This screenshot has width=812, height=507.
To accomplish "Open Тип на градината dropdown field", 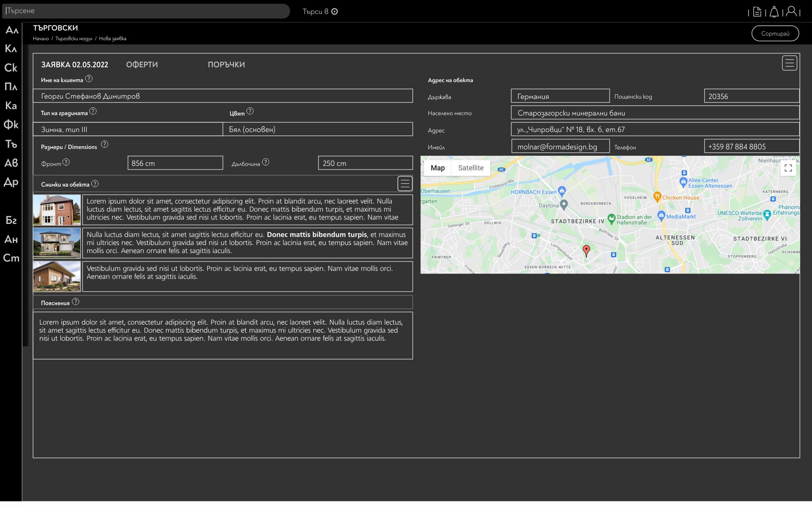I will (128, 130).
